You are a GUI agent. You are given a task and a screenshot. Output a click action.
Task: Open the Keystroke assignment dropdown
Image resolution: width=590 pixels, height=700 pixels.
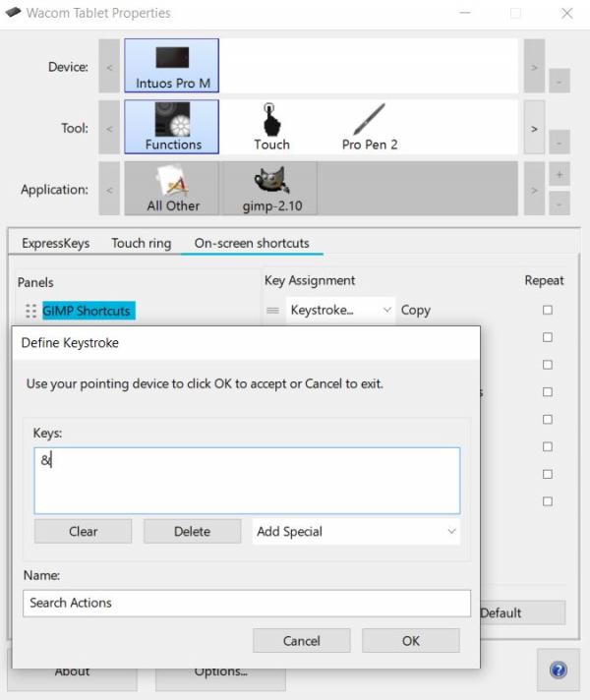click(x=340, y=310)
